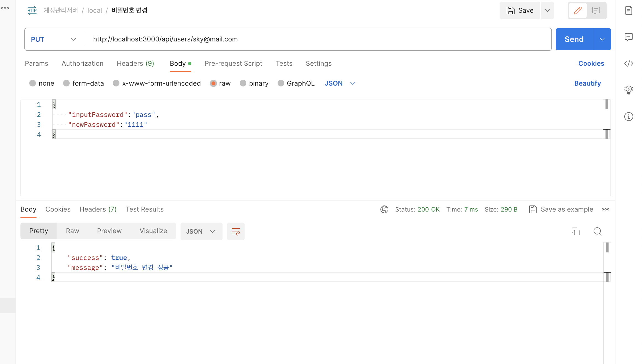The height and width of the screenshot is (364, 642).
Task: Open the comments icon next to the pencil
Action: pyautogui.click(x=596, y=10)
